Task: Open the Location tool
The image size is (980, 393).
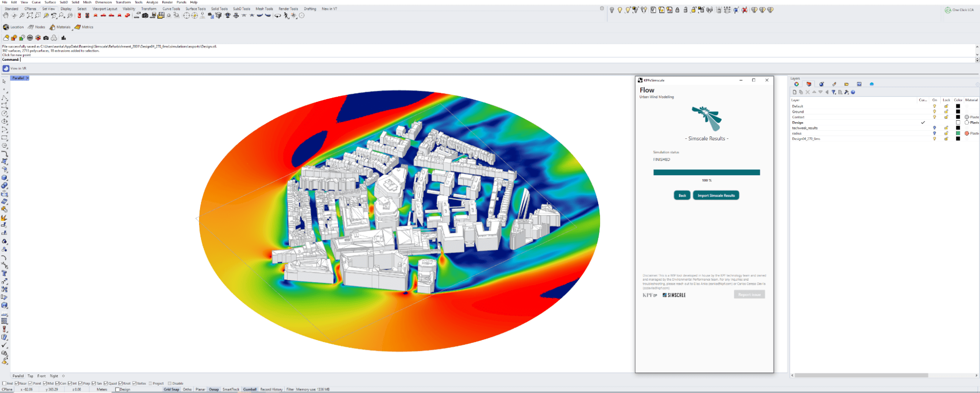Action: point(13,27)
